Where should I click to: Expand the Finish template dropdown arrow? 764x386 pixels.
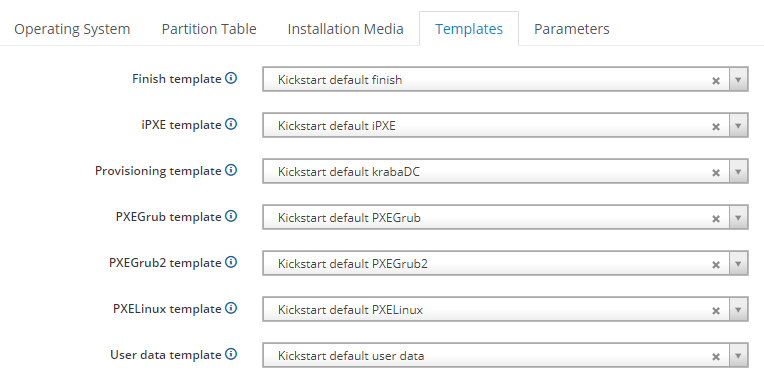738,79
